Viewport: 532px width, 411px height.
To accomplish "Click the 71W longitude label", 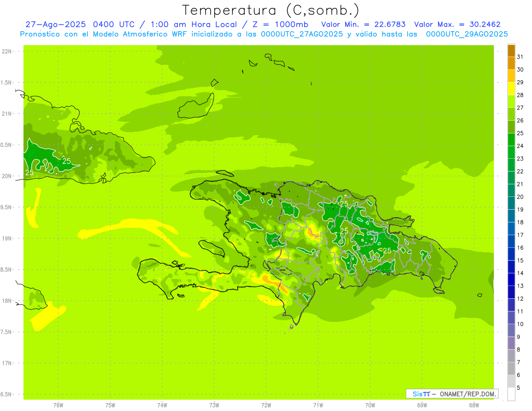I will pos(318,405).
